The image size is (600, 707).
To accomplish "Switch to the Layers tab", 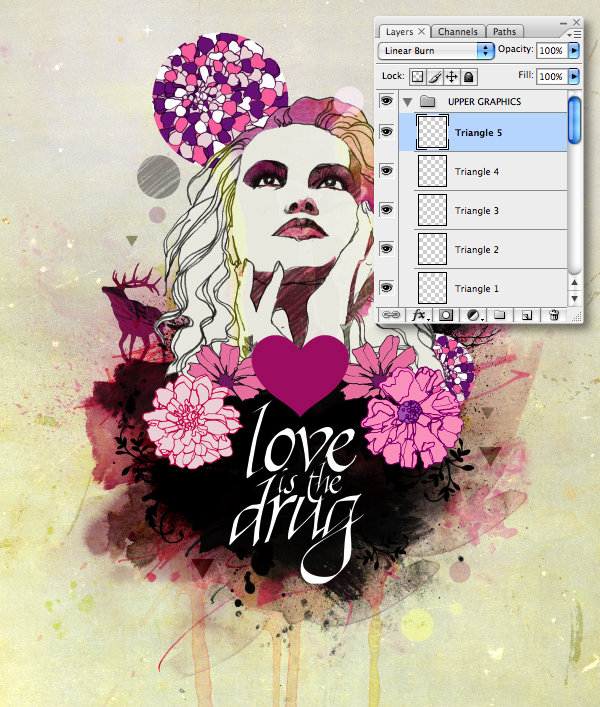I will [399, 32].
